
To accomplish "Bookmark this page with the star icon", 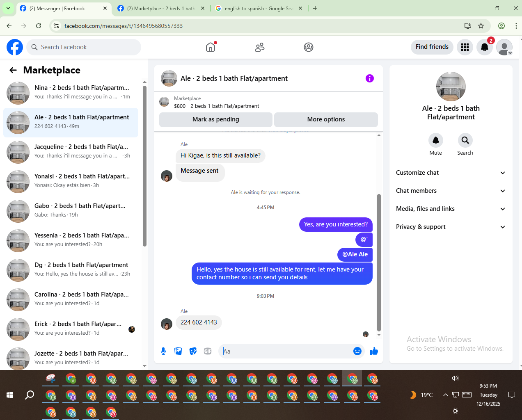I will click(481, 26).
